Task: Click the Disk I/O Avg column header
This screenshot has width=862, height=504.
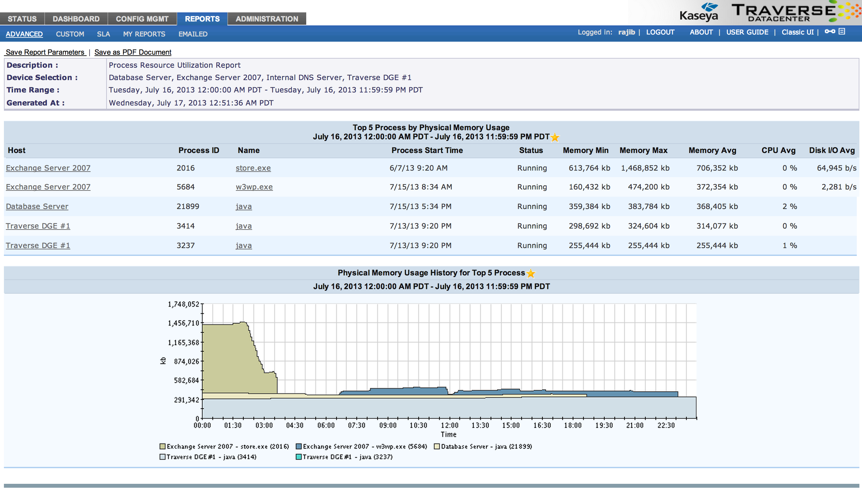Action: pos(832,150)
